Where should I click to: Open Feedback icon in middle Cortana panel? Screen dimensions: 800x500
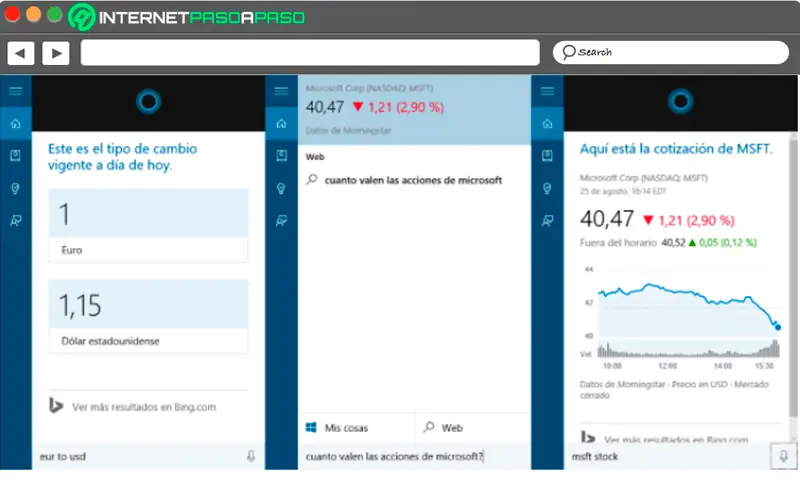click(281, 221)
